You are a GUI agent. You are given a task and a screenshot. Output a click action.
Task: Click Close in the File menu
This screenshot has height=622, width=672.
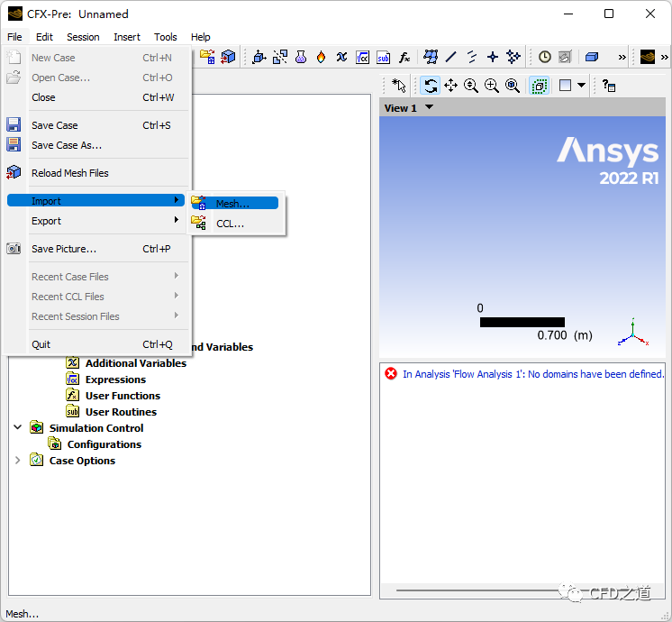click(x=97, y=97)
